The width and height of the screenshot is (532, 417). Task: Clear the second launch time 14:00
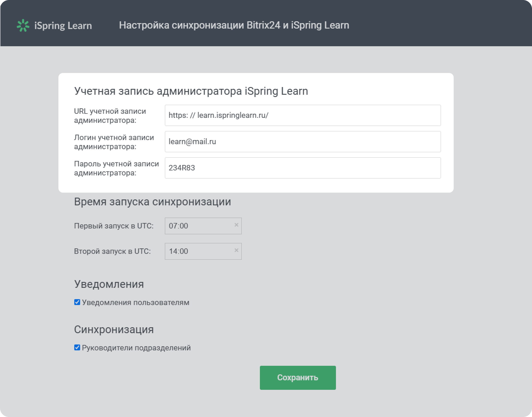[x=236, y=250]
